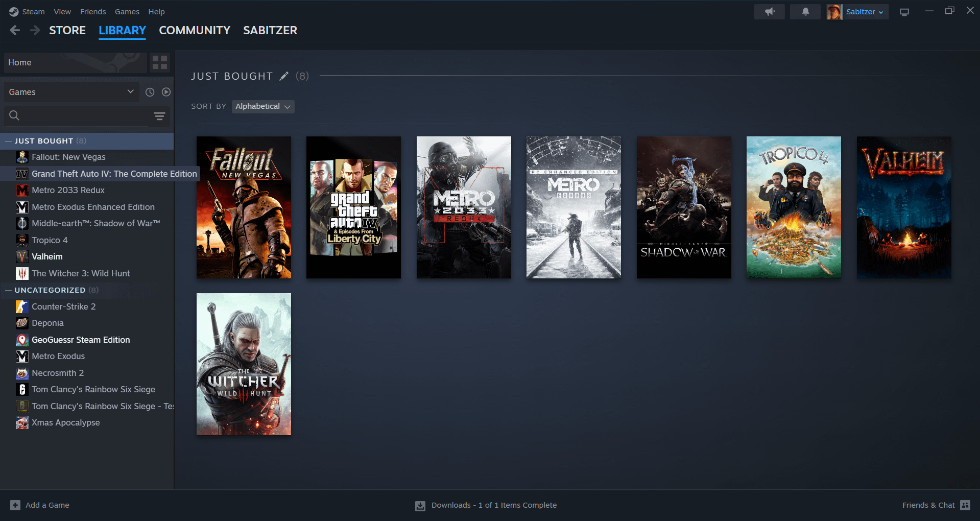Switch to the collections grid view icon

click(160, 62)
